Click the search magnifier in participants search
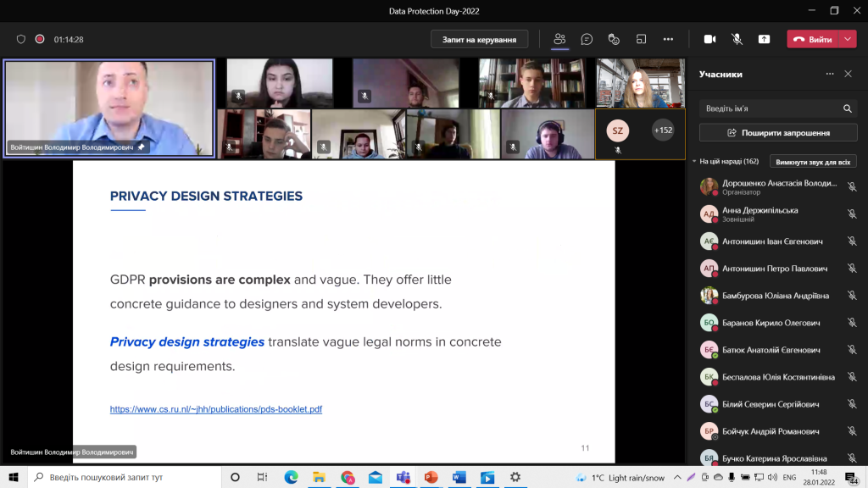 (x=847, y=108)
